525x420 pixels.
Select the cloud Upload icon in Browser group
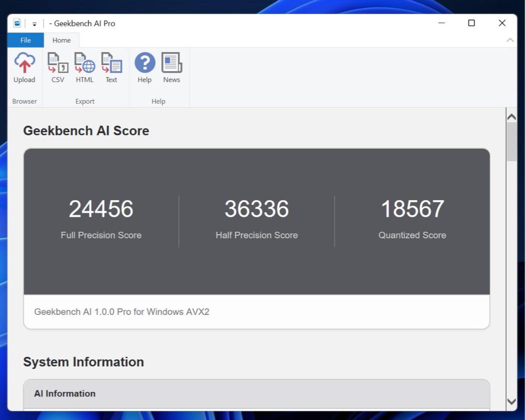tap(24, 63)
